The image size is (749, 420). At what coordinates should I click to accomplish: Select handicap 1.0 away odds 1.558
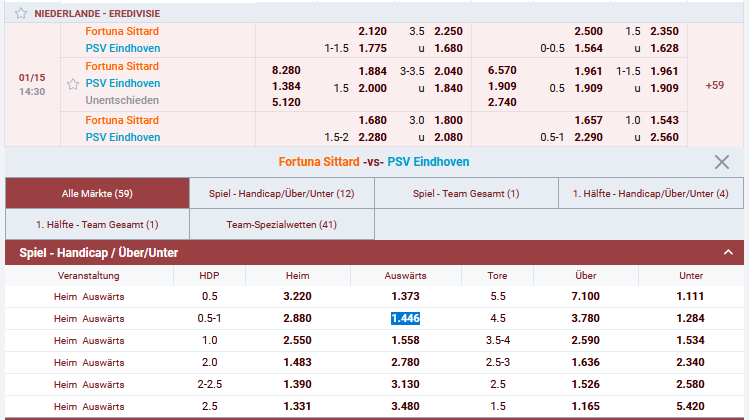tap(405, 340)
